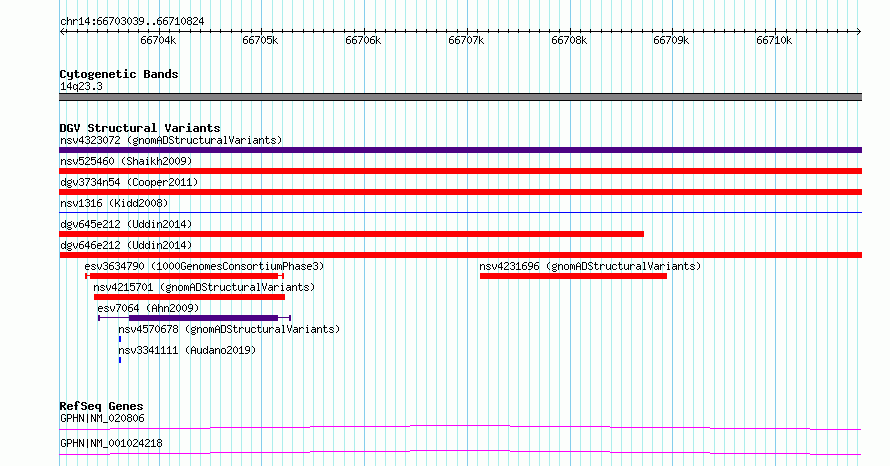Open dgv3734n54 (Cooper2011) variant label
The height and width of the screenshot is (466, 890).
pyautogui.click(x=129, y=182)
